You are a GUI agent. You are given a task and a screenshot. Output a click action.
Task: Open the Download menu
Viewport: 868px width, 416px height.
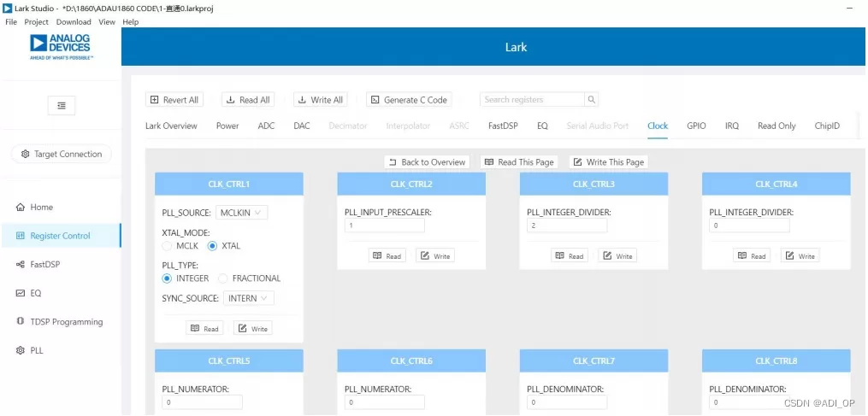pos(74,22)
